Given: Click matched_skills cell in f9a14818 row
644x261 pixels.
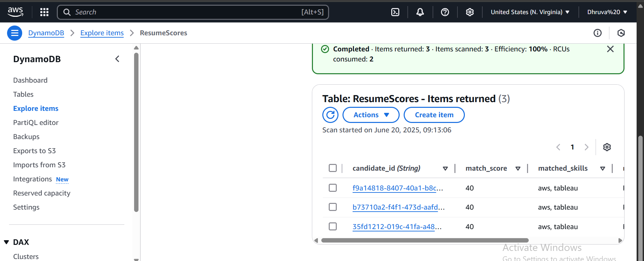Looking at the screenshot, I should (558, 188).
